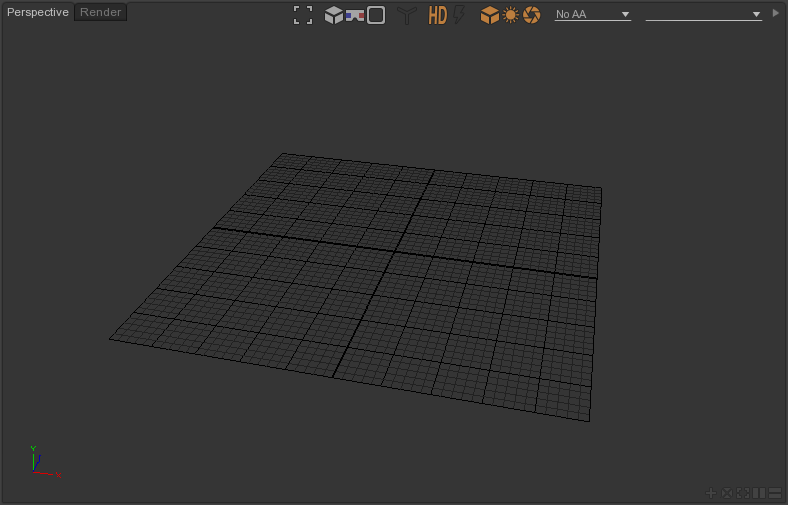
Task: Expand the small arrow at toolbar's right end
Action: point(776,13)
